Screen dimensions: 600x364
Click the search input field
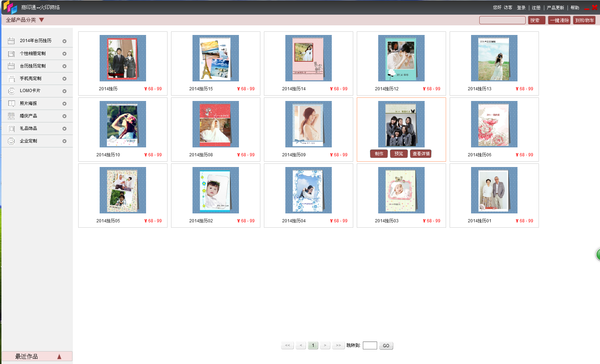pyautogui.click(x=502, y=20)
